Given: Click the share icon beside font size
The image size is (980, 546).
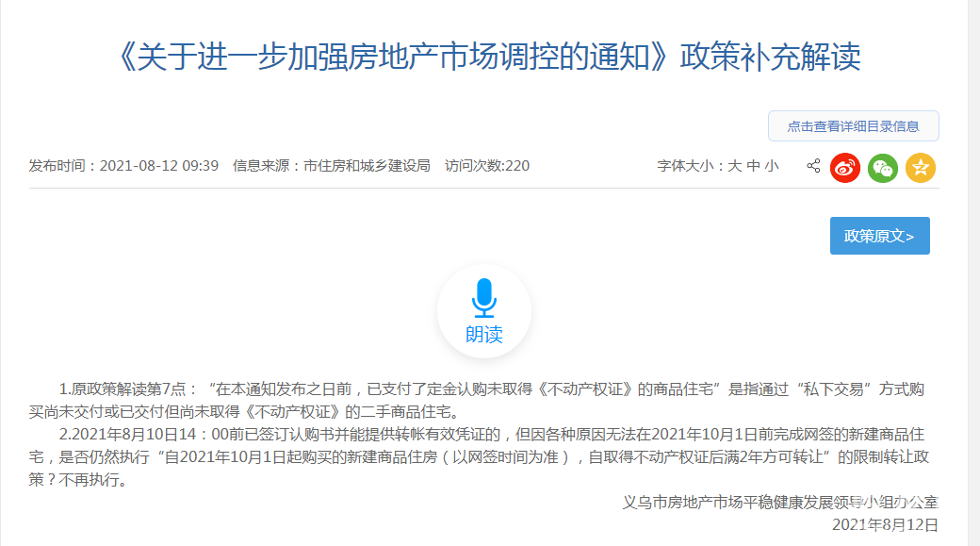Looking at the screenshot, I should point(813,167).
